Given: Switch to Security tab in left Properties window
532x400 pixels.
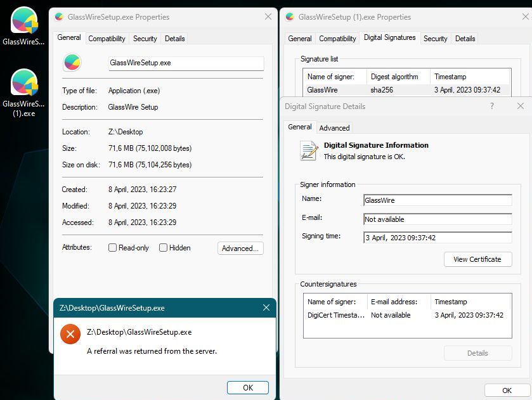Looking at the screenshot, I should 145,39.
